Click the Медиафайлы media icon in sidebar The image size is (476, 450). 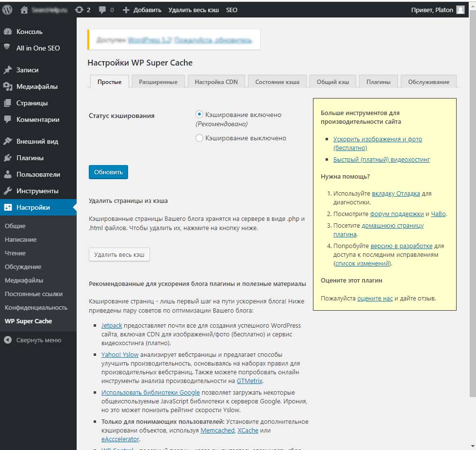point(8,86)
